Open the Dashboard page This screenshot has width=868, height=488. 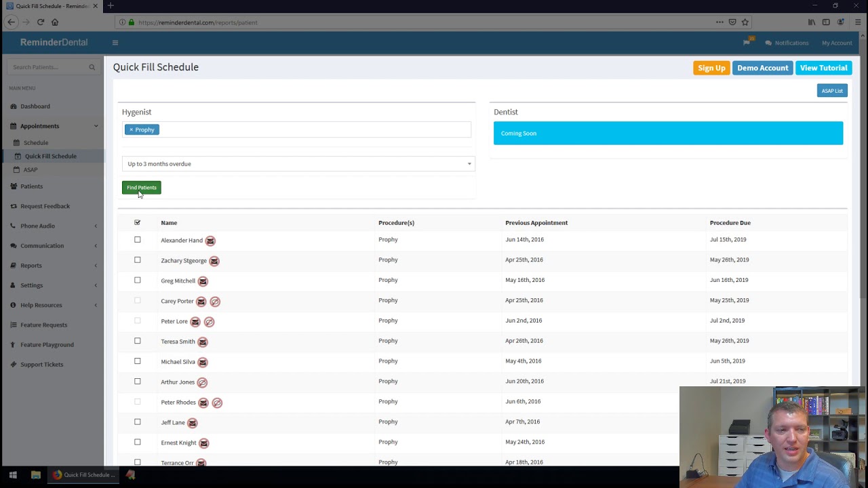35,106
